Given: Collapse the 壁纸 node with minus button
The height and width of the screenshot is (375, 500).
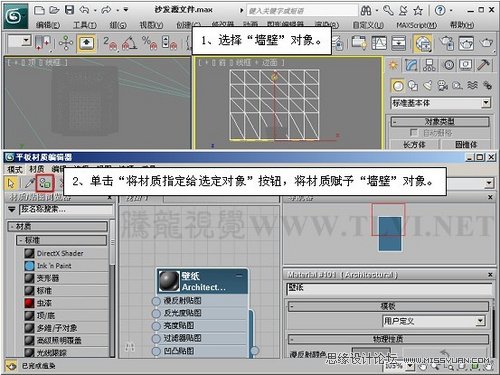Looking at the screenshot, I should (239, 276).
